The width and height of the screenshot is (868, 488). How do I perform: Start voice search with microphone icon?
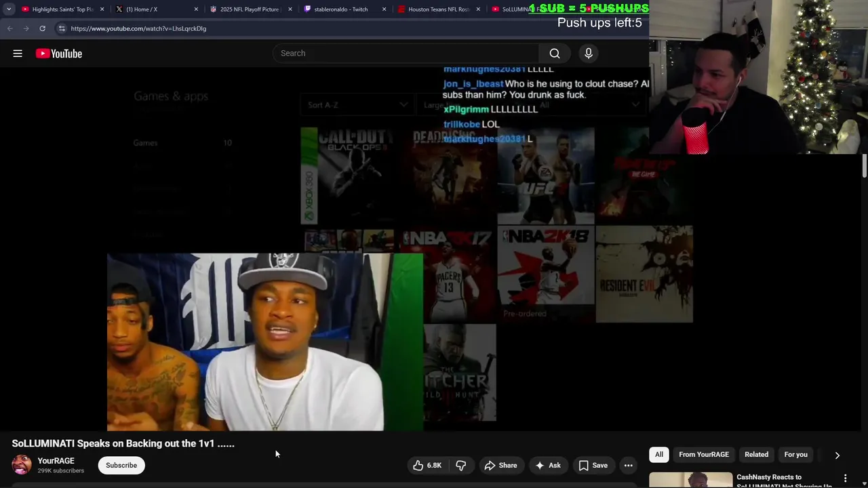(589, 54)
